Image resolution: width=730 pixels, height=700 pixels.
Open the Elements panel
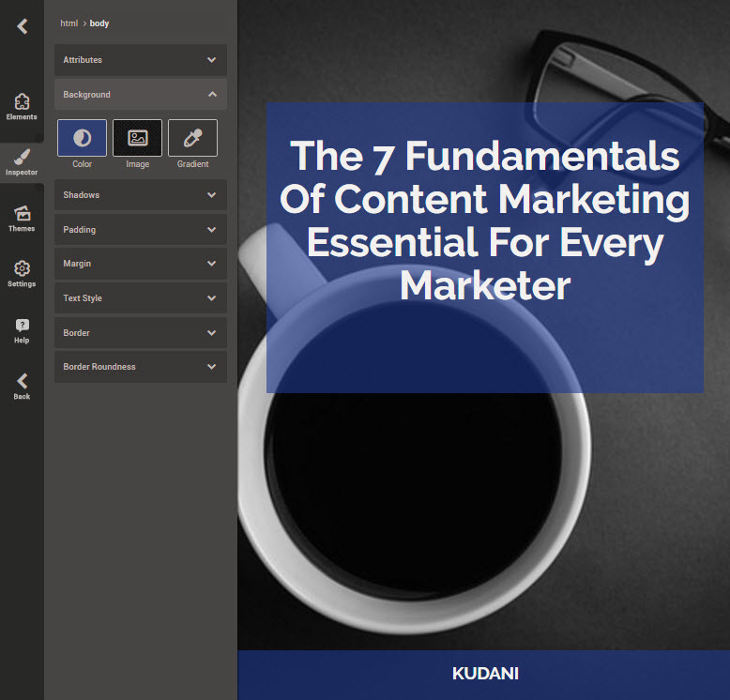coord(22,107)
